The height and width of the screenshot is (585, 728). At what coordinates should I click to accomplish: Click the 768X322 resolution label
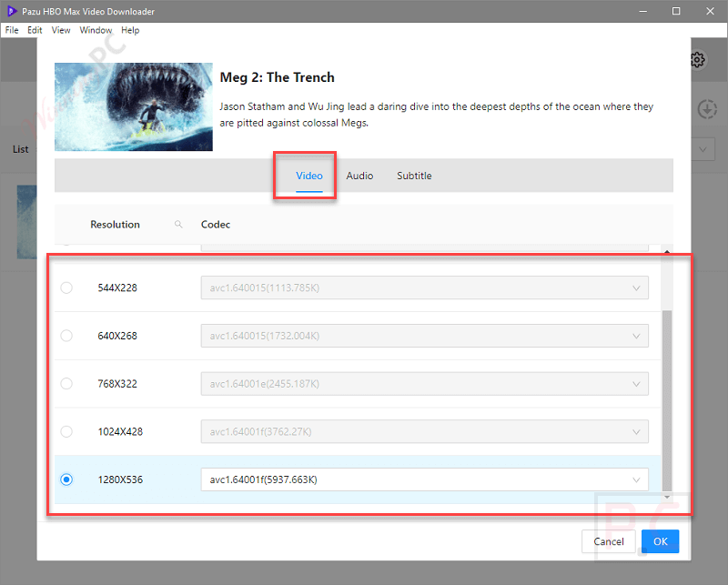(x=117, y=384)
